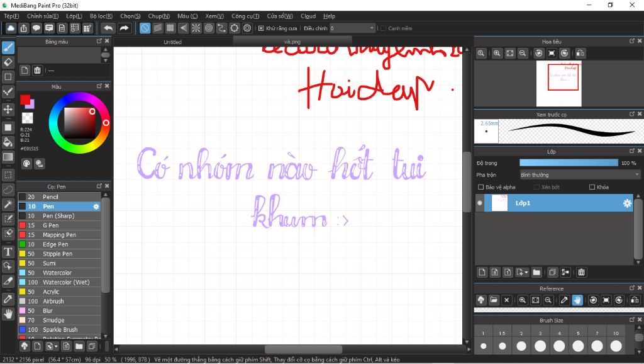Adjust the Độ trong opacity slider

click(569, 163)
